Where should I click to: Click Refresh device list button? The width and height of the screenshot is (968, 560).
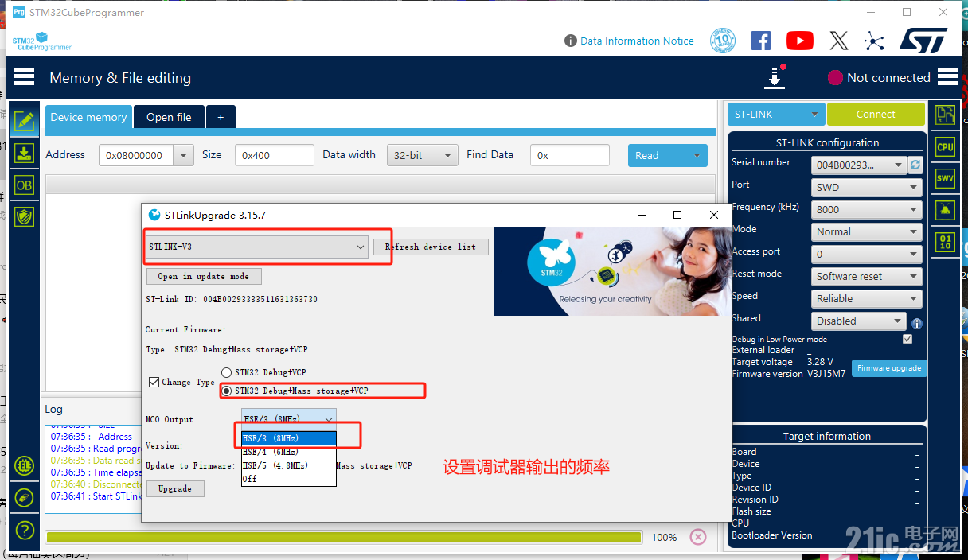431,247
